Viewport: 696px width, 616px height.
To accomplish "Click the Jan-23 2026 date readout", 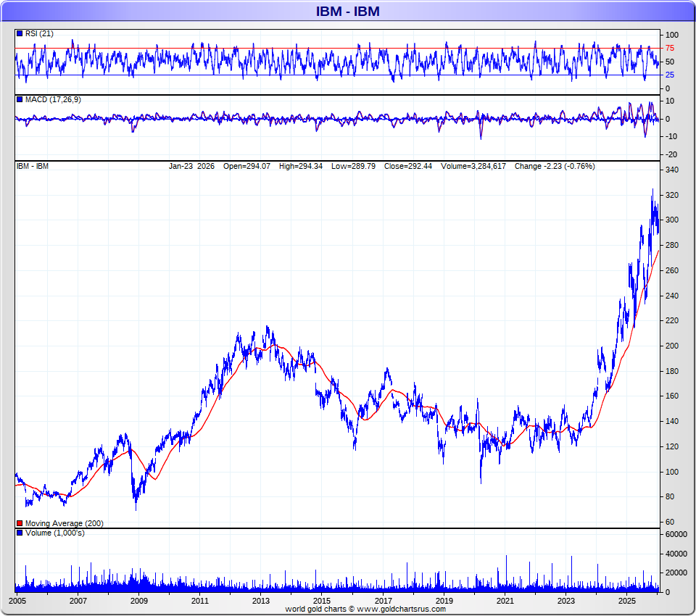I will pyautogui.click(x=191, y=166).
